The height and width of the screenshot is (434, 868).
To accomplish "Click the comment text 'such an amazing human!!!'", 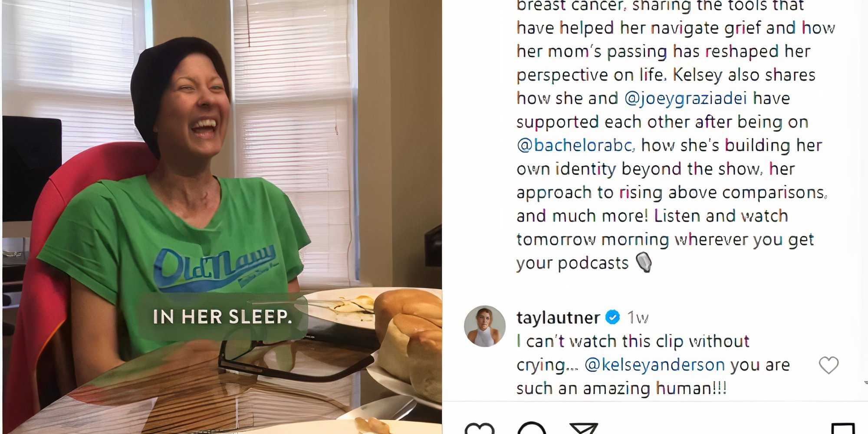I will pos(621,388).
